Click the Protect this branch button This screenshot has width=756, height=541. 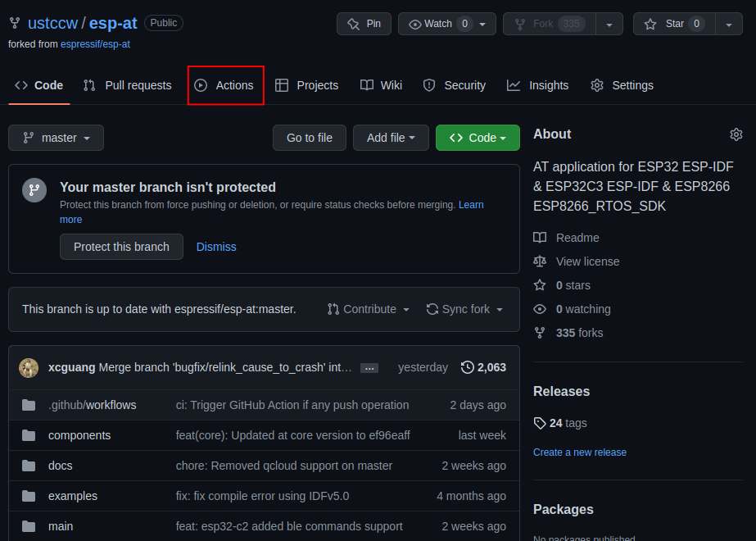(121, 246)
